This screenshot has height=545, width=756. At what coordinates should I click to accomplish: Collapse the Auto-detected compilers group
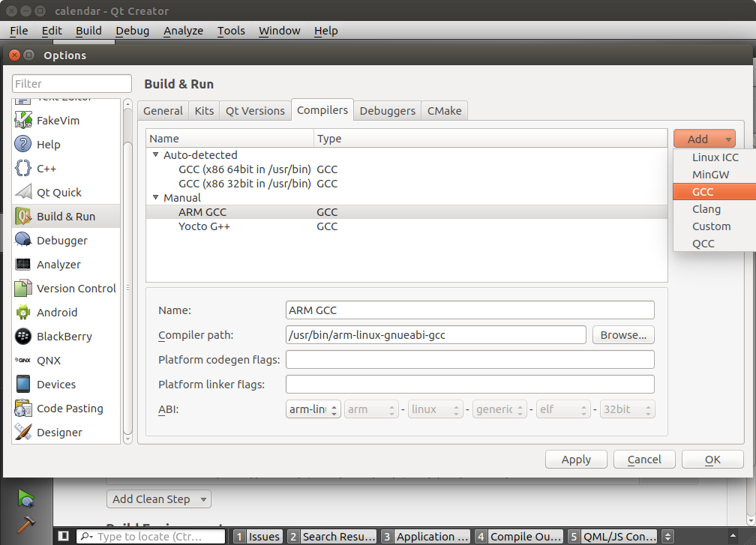[155, 154]
